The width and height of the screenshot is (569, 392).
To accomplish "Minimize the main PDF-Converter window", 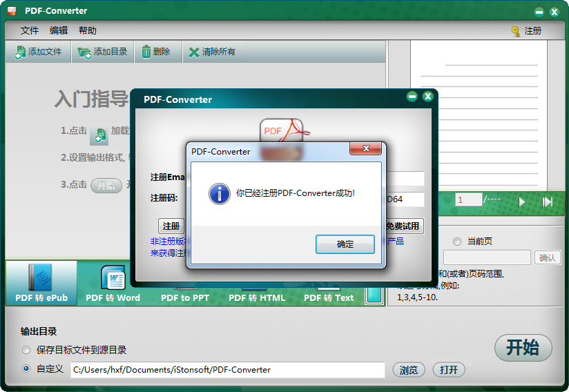I will point(539,12).
